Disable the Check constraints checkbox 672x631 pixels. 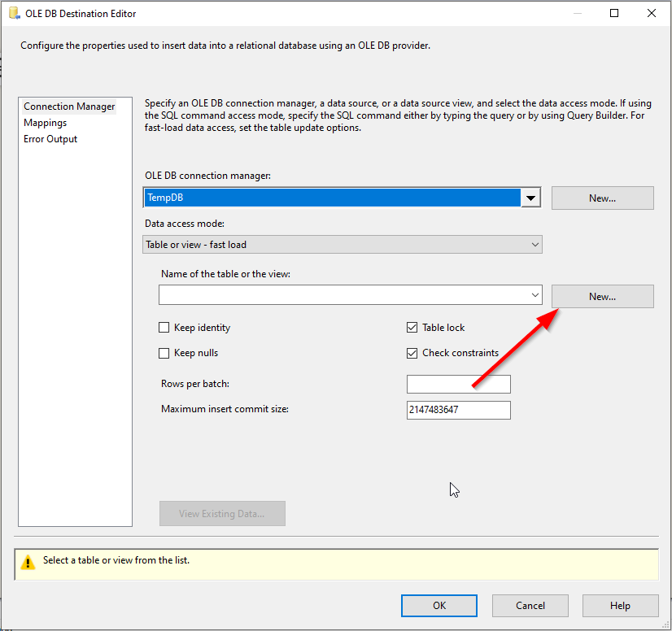coord(412,353)
